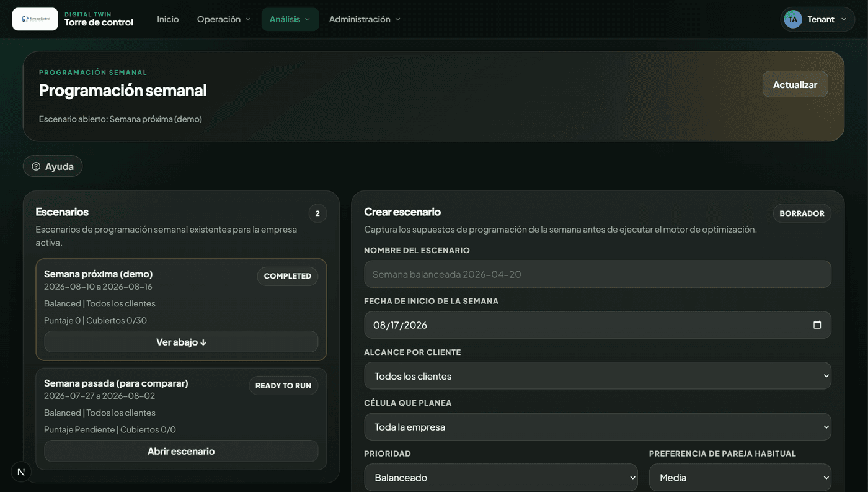Click the Escenarios panel heading
The image size is (868, 492).
62,212
